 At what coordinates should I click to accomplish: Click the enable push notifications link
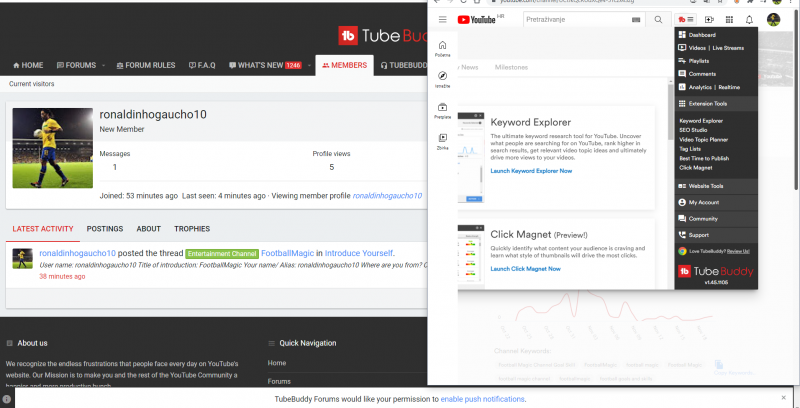tap(482, 399)
